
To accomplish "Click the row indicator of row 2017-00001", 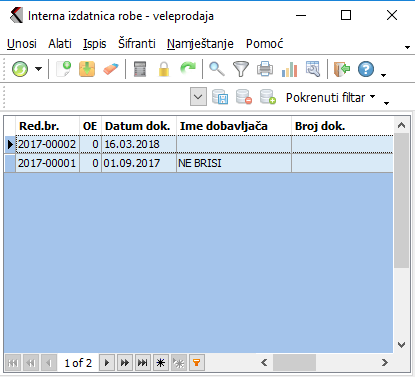I will pyautogui.click(x=10, y=163).
